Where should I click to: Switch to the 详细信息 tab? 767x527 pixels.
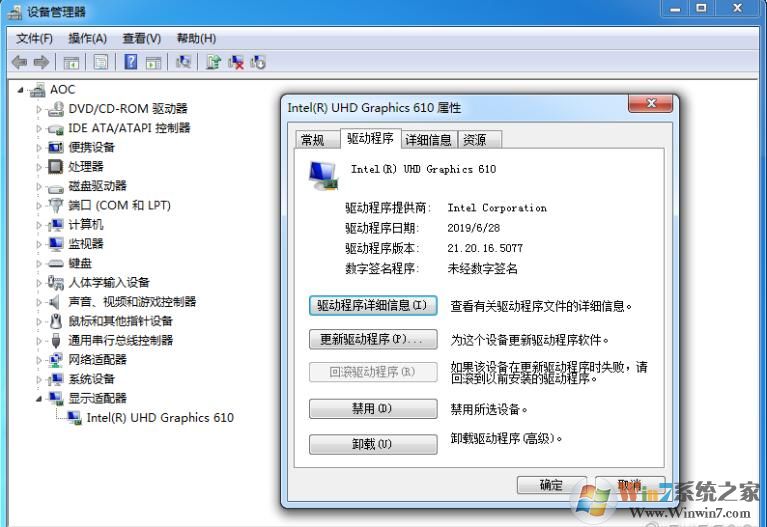[x=429, y=140]
